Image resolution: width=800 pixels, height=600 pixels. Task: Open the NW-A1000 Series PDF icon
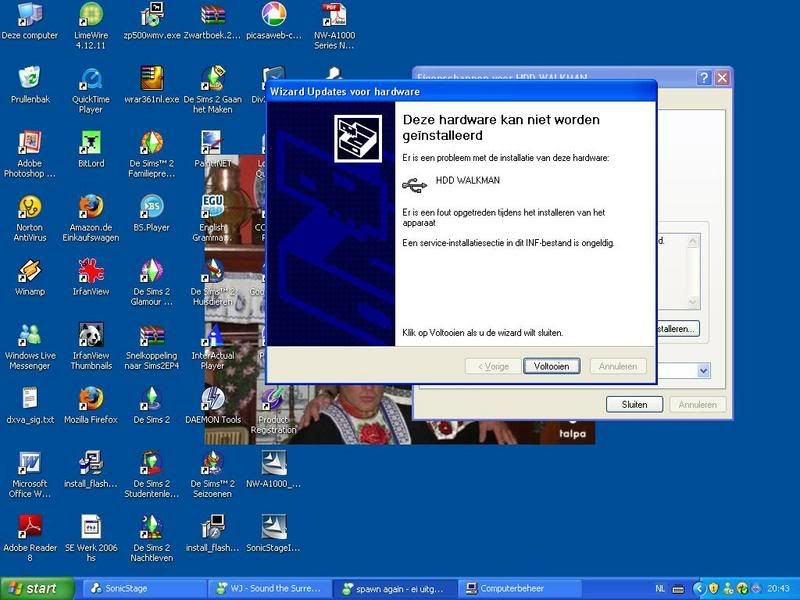point(334,25)
